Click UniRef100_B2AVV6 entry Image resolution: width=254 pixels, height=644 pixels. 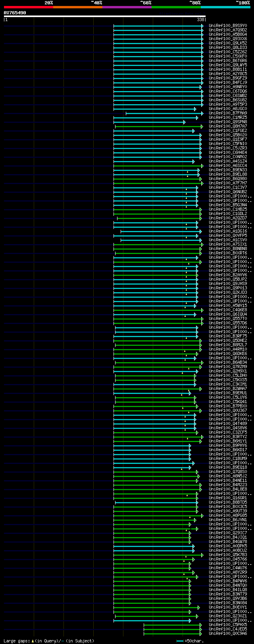point(228,275)
